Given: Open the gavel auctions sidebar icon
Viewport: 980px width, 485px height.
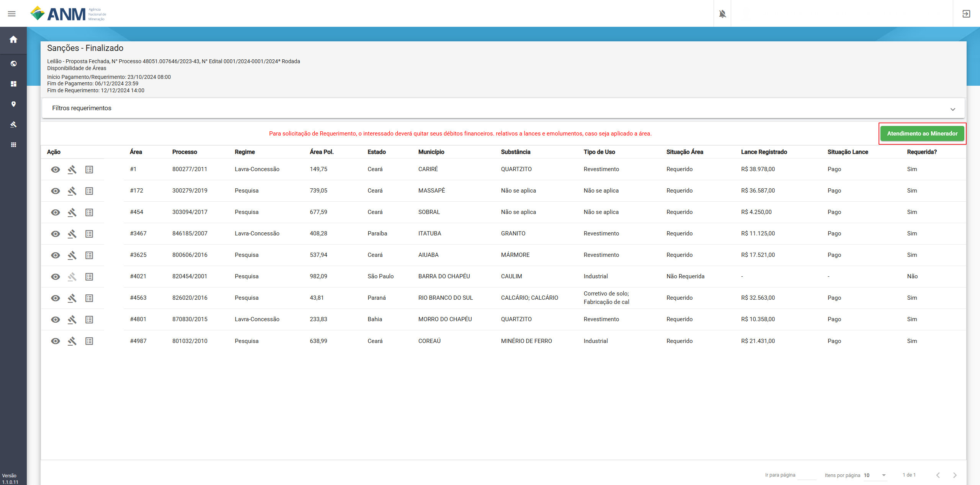Looking at the screenshot, I should pos(13,124).
